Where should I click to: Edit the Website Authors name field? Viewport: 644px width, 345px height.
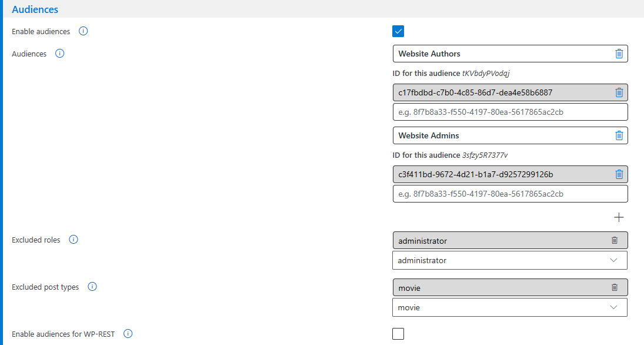(x=503, y=54)
